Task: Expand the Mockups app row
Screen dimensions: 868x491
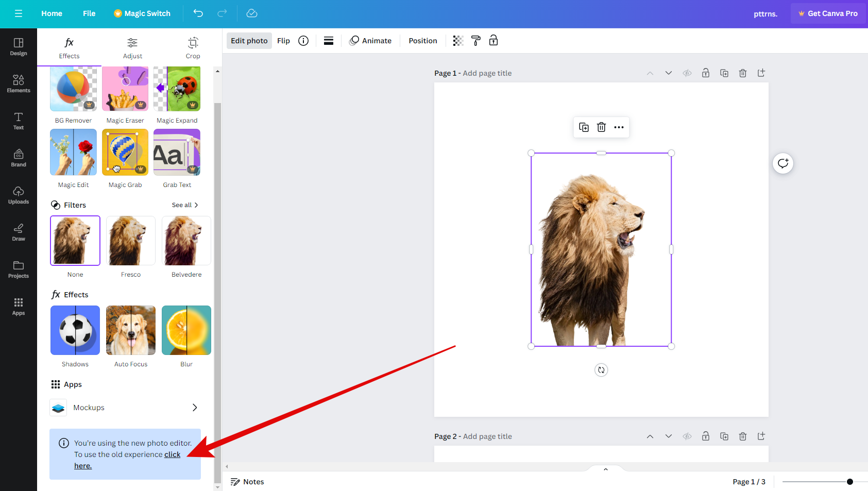Action: [125, 408]
